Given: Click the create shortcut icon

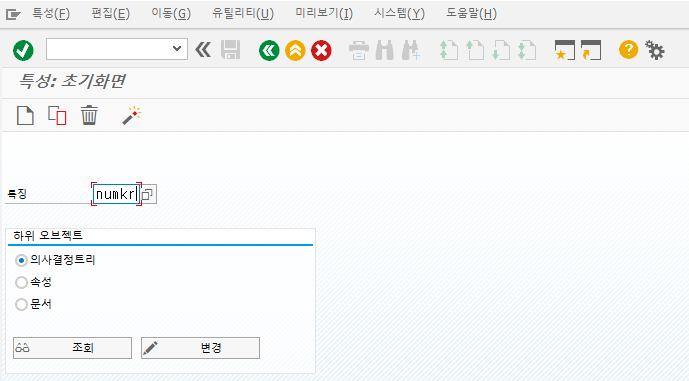Looking at the screenshot, I should (591, 50).
